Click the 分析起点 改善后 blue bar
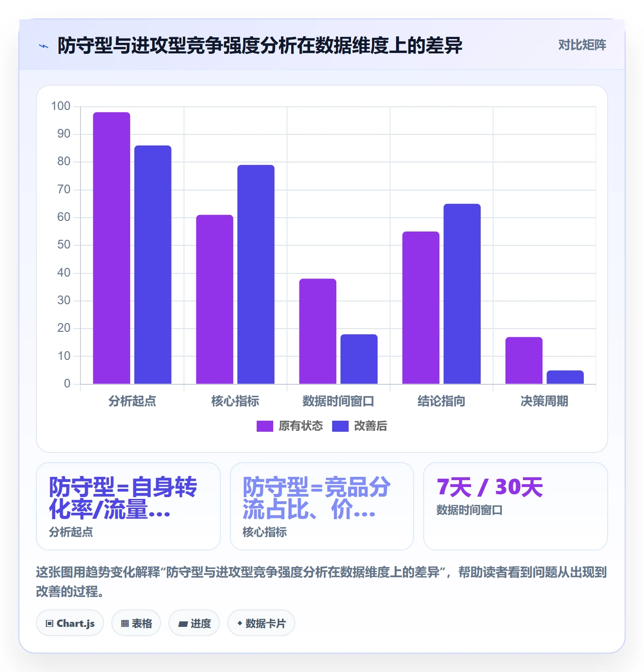The image size is (644, 672). pyautogui.click(x=153, y=265)
